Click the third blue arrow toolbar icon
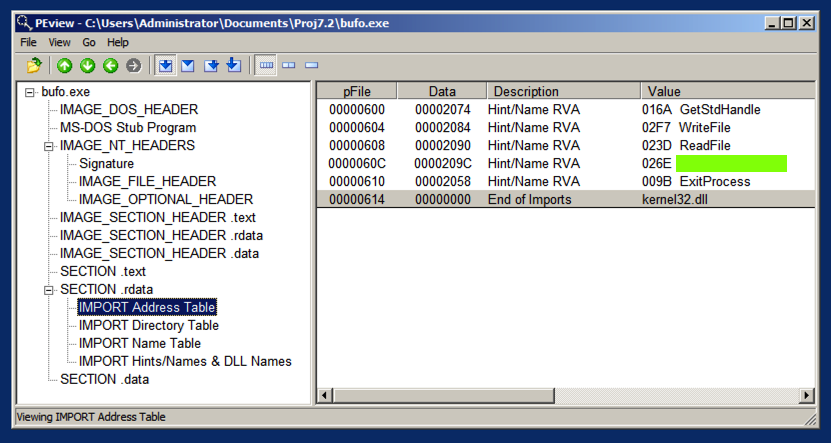Screen dimensions: 831x443 point(211,66)
